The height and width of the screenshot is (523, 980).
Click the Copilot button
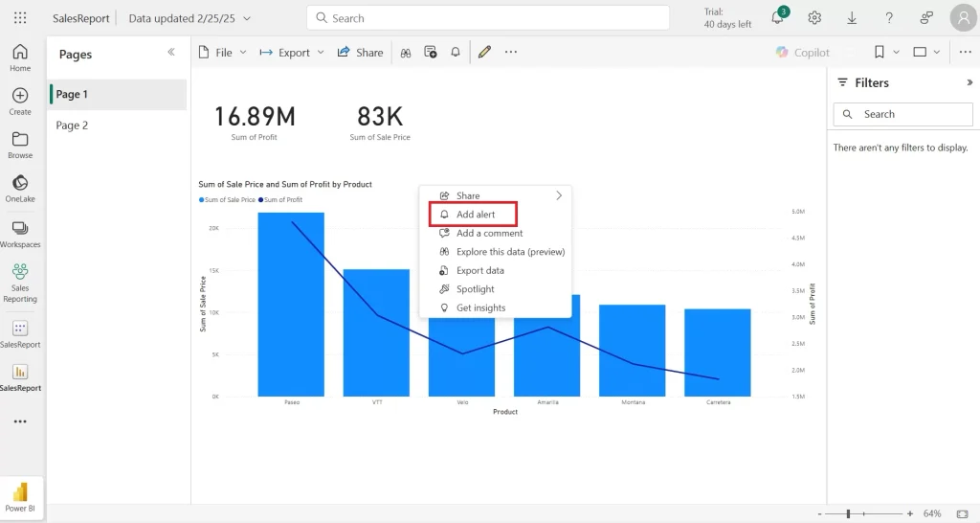803,53
